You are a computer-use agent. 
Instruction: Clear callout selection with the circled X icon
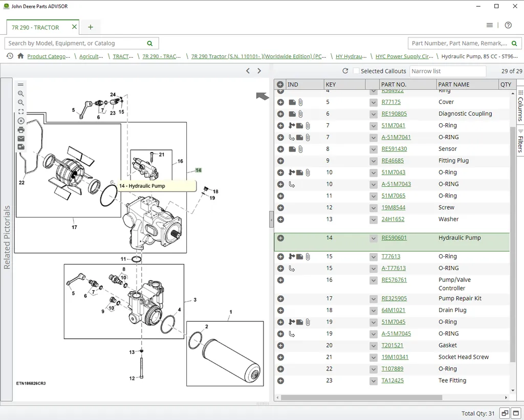click(20, 121)
